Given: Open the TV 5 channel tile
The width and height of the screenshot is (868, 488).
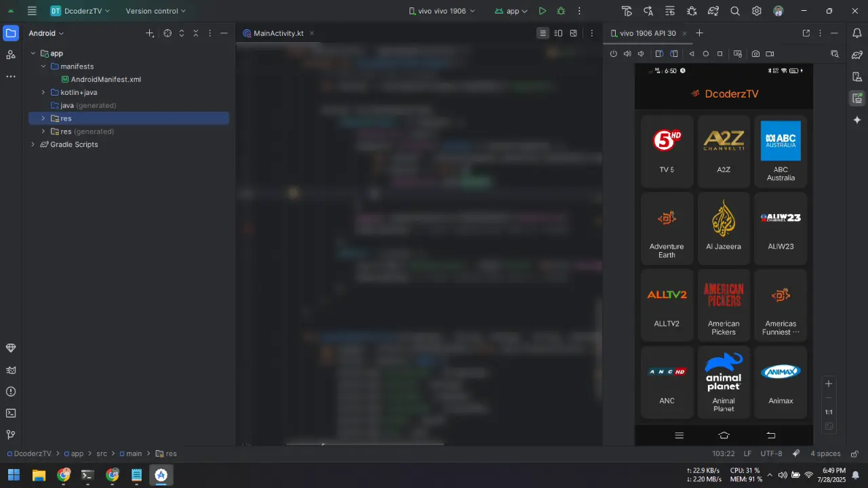Looking at the screenshot, I should (x=667, y=150).
